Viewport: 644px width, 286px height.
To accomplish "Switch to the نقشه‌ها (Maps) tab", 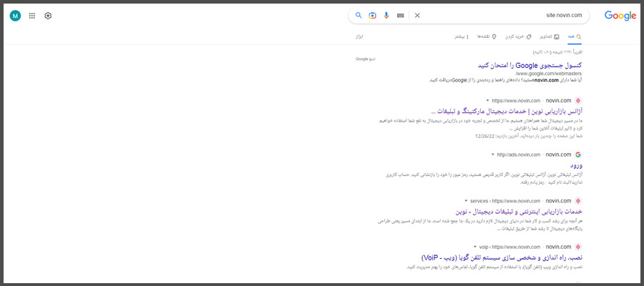I will 487,36.
